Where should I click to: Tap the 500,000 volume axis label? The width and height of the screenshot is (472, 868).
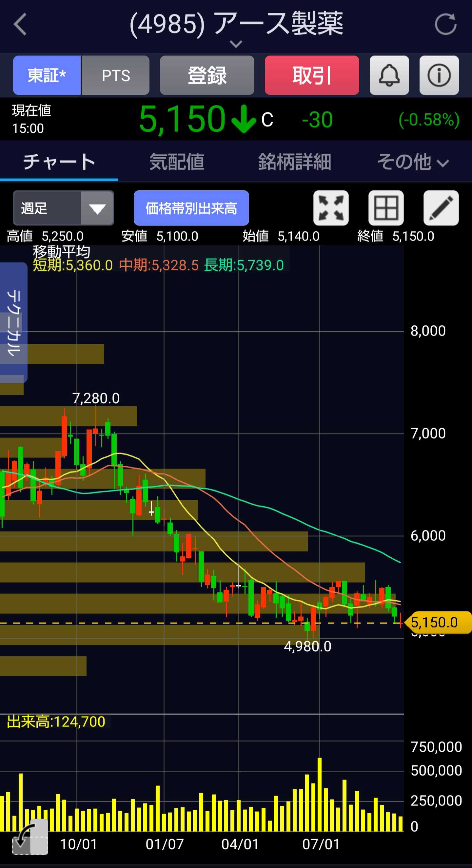coord(436,771)
